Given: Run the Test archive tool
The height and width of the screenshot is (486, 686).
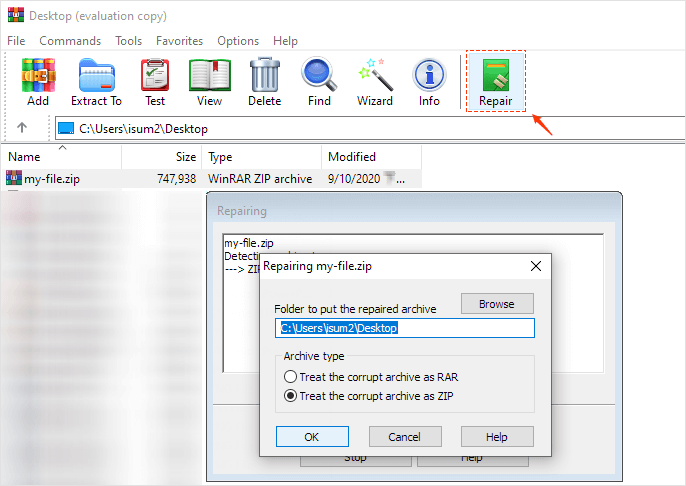Looking at the screenshot, I should coord(155,76).
